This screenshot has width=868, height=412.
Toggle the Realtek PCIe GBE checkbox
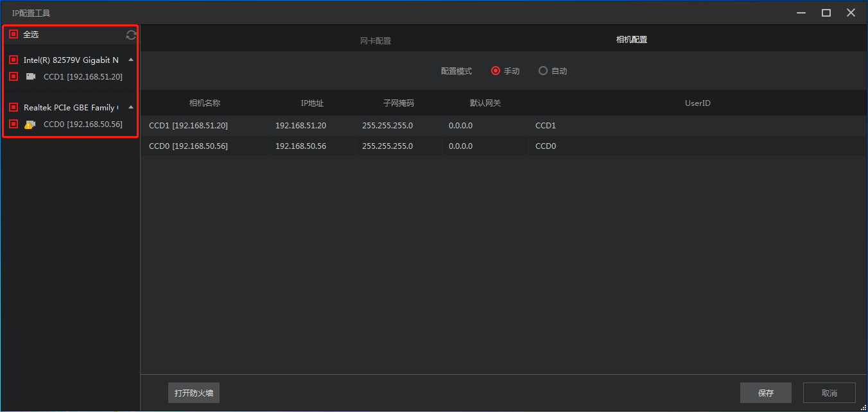13,107
